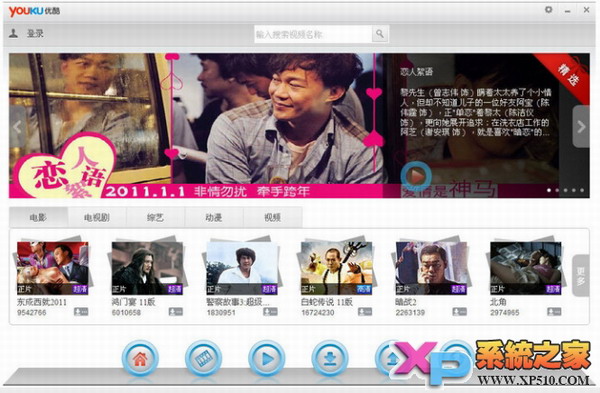600x393 pixels.
Task: Open the 综艺 tab
Action: point(155,217)
